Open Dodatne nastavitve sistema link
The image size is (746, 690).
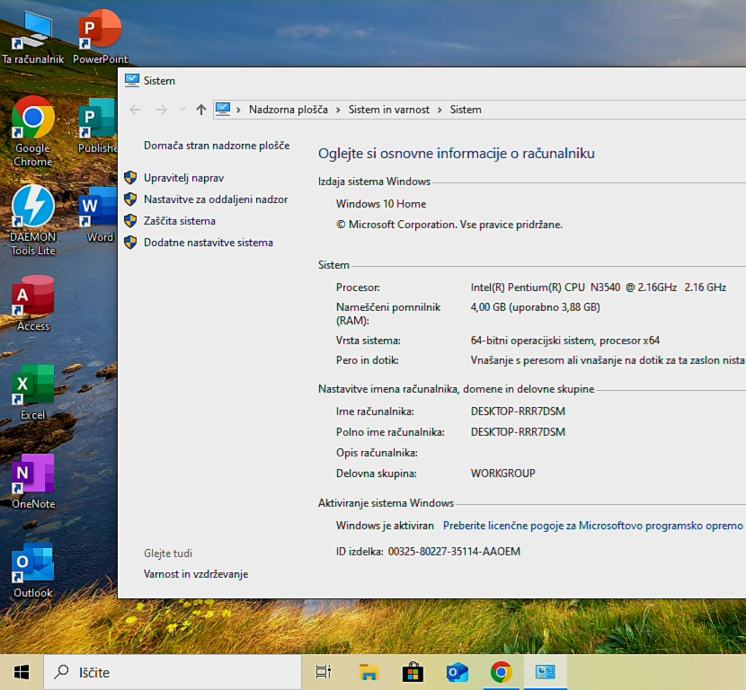pyautogui.click(x=208, y=243)
